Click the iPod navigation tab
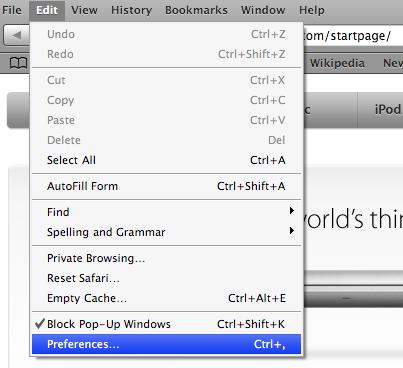This screenshot has width=403, height=368. coord(380,110)
